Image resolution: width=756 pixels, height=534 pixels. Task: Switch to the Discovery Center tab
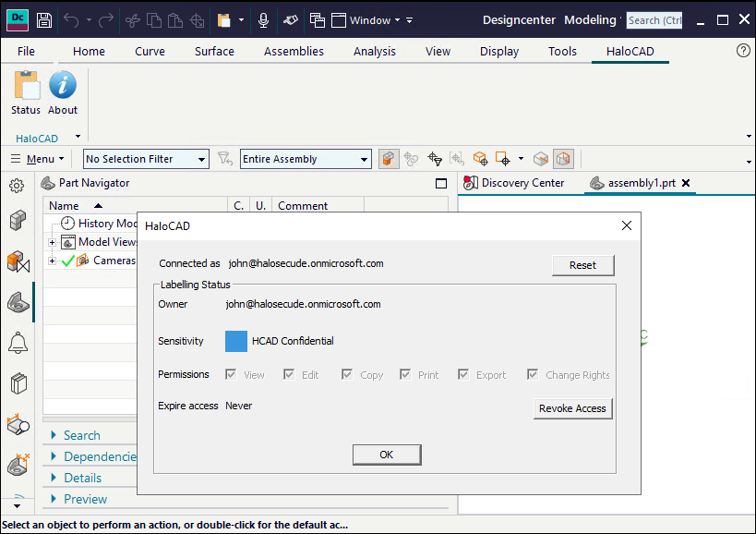click(x=514, y=183)
